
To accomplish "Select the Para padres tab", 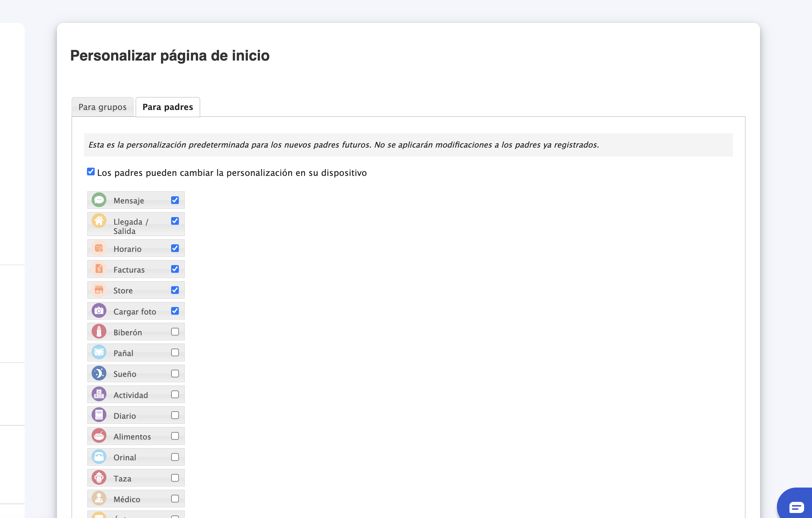I will [168, 107].
